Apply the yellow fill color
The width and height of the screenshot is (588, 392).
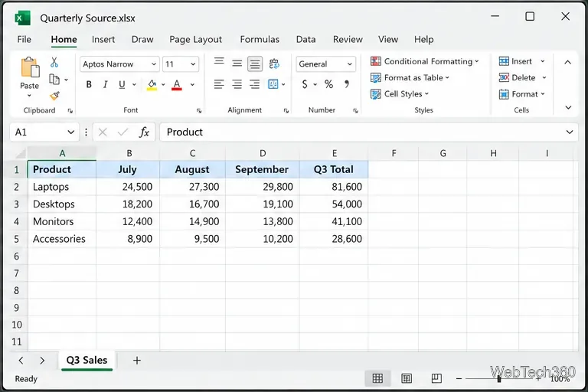(152, 85)
